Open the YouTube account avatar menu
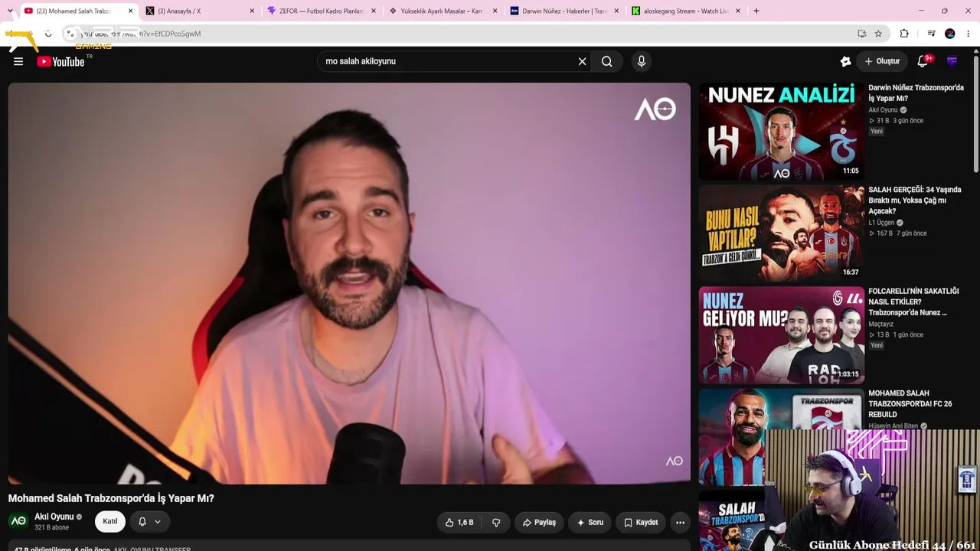The height and width of the screenshot is (551, 980). (x=952, y=61)
